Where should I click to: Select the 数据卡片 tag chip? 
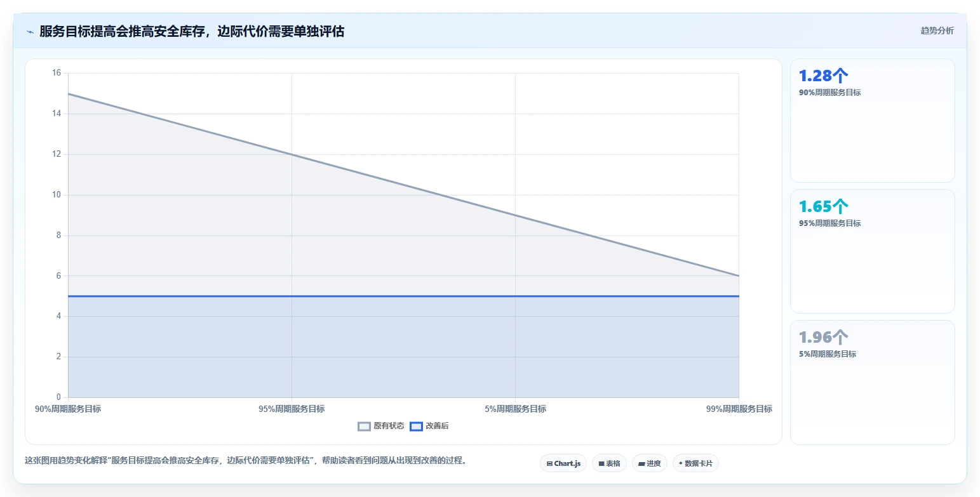[695, 463]
